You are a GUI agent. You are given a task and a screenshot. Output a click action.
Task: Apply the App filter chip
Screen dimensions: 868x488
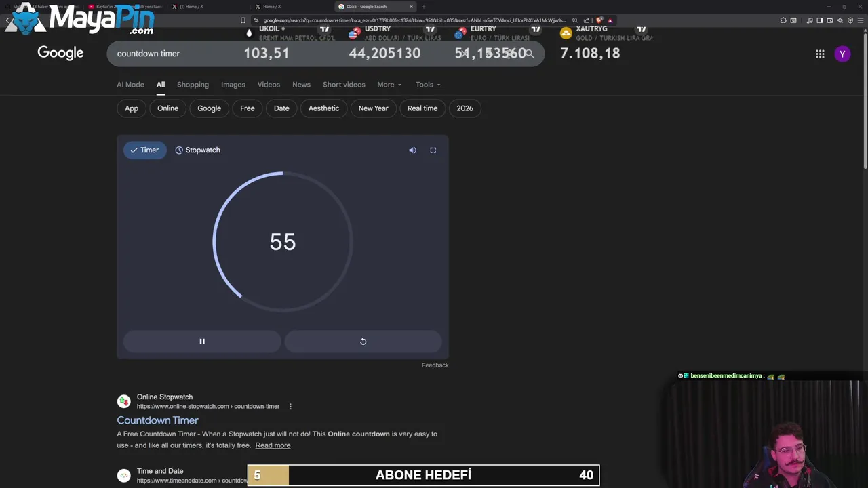(132, 108)
